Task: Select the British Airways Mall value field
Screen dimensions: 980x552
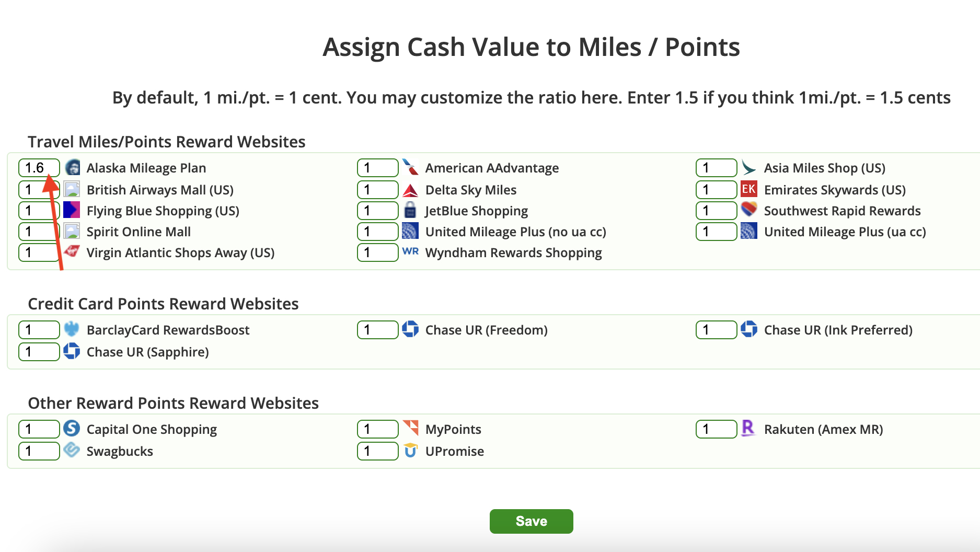Action: pyautogui.click(x=39, y=190)
